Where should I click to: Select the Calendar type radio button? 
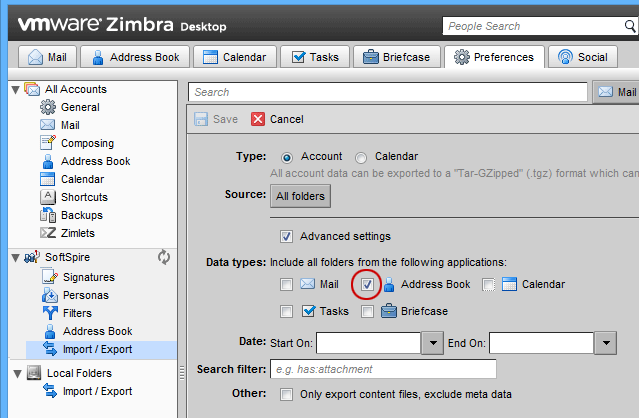pos(361,157)
